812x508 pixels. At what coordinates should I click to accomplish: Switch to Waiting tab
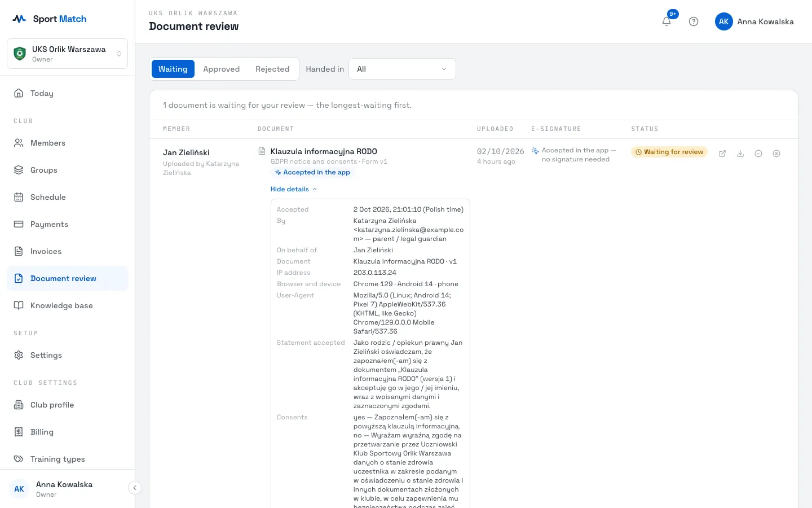173,69
